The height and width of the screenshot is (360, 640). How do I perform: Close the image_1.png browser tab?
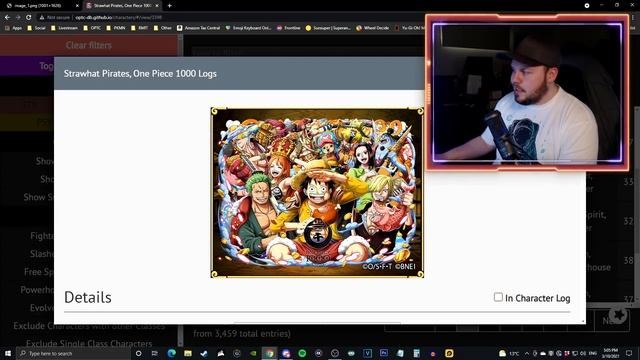coord(77,6)
